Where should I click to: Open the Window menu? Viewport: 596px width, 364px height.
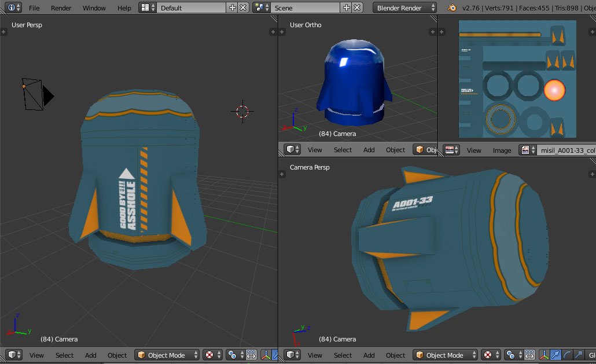pos(94,8)
